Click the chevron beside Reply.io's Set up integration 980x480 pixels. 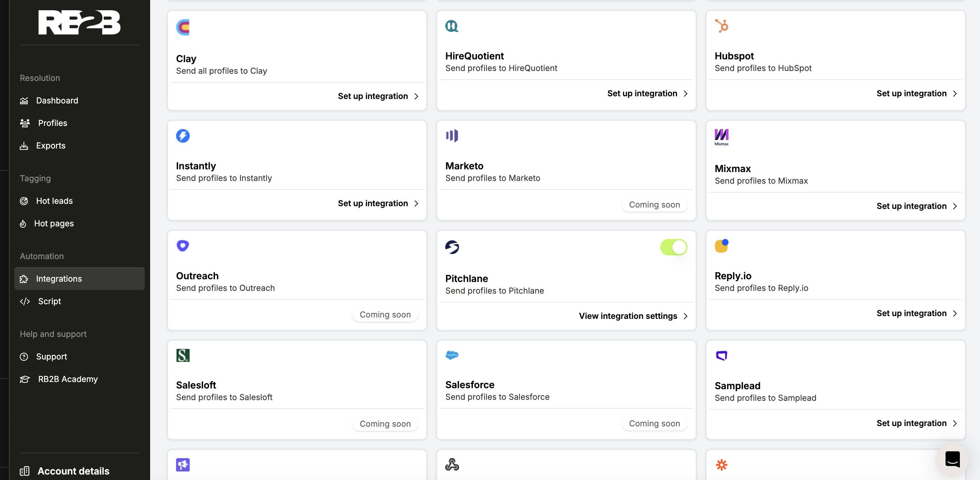pyautogui.click(x=955, y=314)
